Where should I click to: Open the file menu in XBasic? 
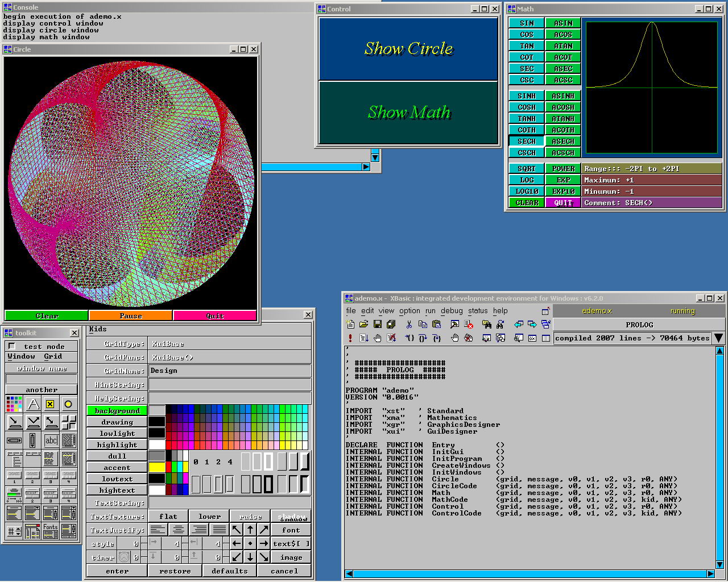click(x=351, y=311)
